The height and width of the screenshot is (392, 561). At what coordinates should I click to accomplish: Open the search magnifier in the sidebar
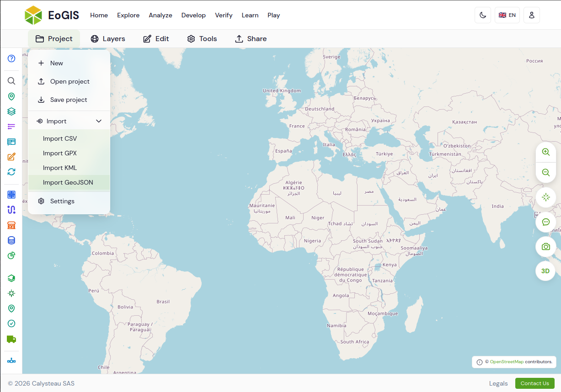coord(11,81)
